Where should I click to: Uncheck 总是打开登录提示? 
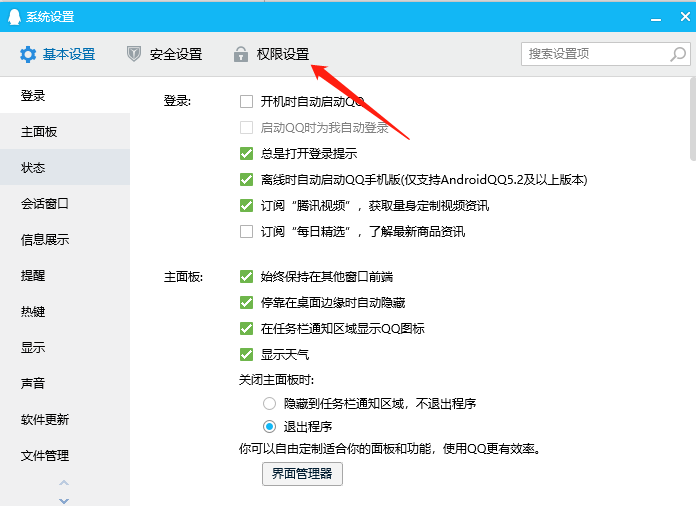click(246, 154)
